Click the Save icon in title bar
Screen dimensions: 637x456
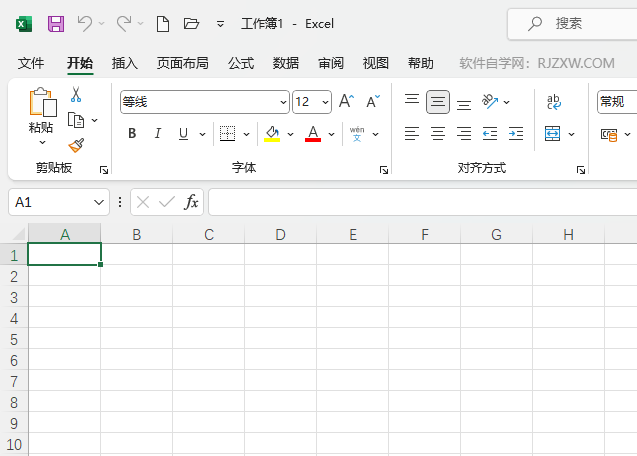(x=56, y=24)
